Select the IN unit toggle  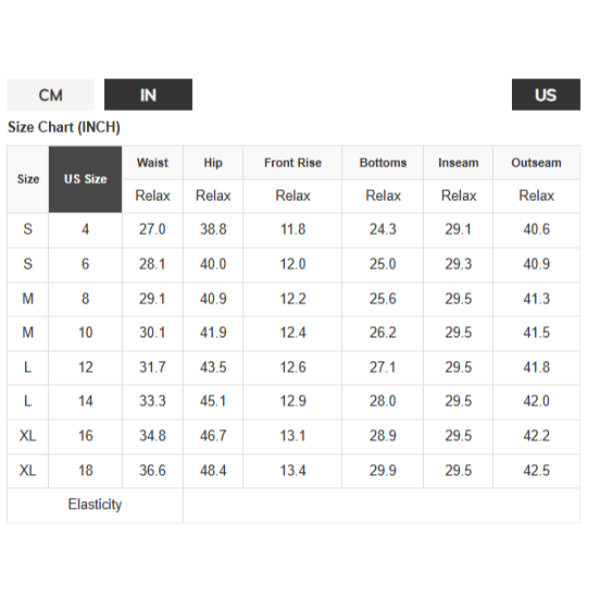(x=148, y=95)
